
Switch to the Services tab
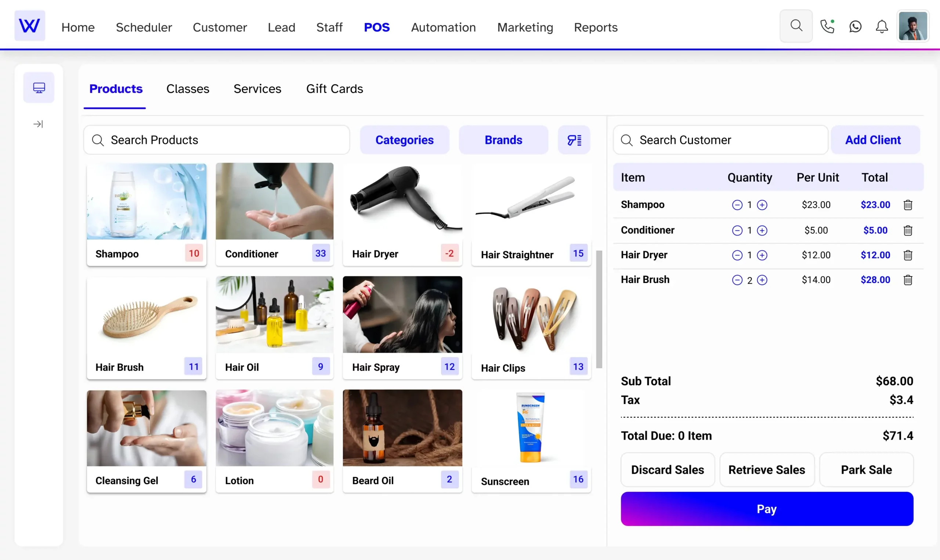tap(257, 89)
